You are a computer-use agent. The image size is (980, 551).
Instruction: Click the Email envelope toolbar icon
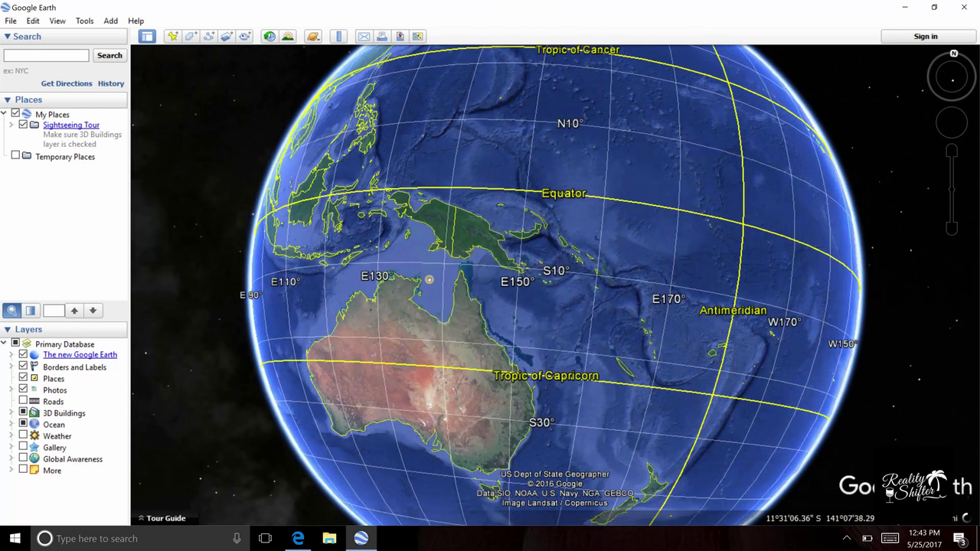coord(364,36)
